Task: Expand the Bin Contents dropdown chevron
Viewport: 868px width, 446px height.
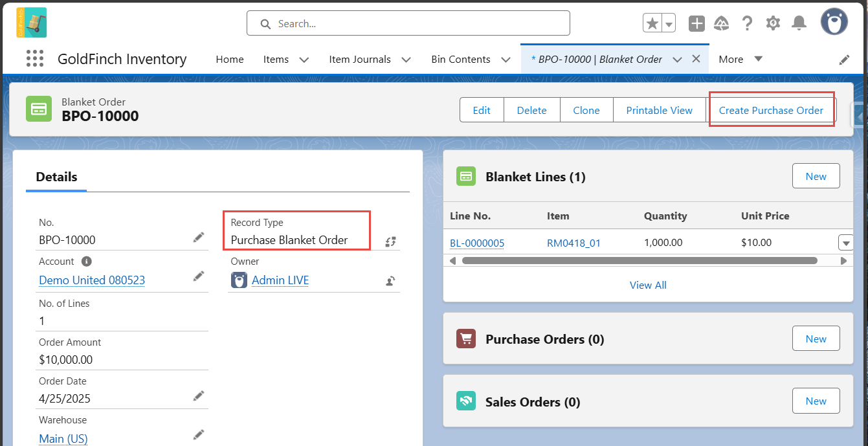Action: [x=506, y=60]
